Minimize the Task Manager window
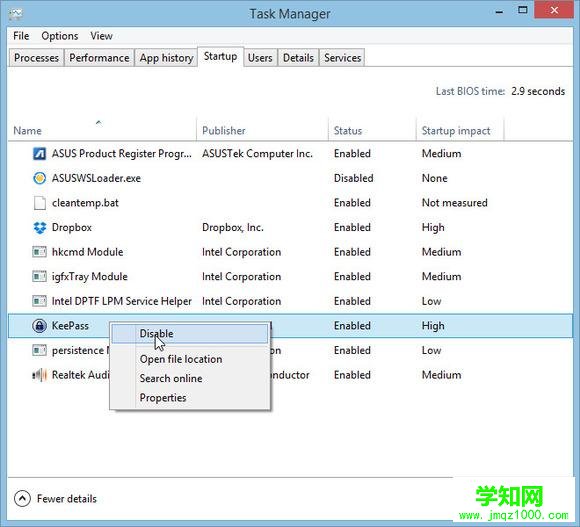The height and width of the screenshot is (527, 580). 499,11
